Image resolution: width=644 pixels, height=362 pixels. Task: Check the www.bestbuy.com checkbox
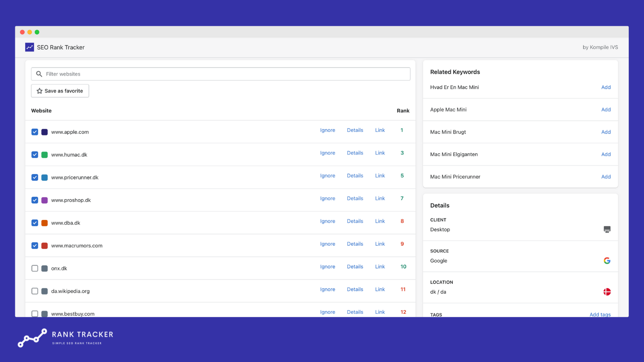pyautogui.click(x=35, y=314)
